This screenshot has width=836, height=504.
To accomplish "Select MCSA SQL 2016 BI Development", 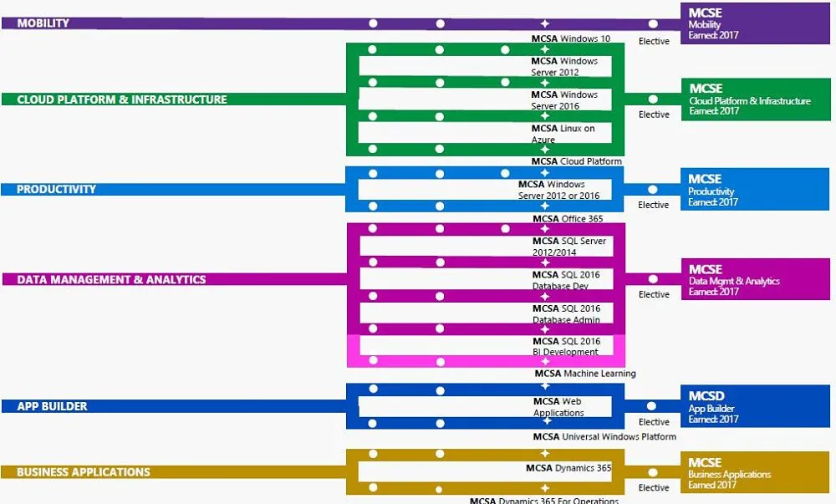I will (x=566, y=347).
